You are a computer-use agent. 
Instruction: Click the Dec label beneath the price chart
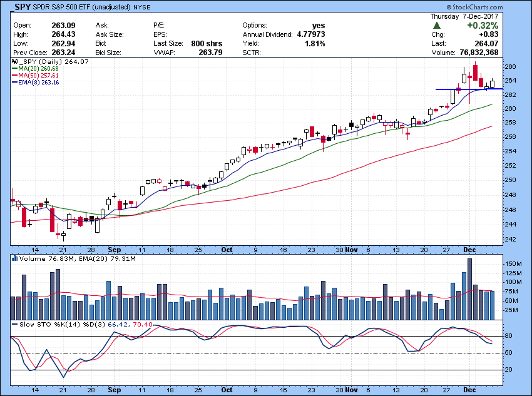click(x=469, y=250)
